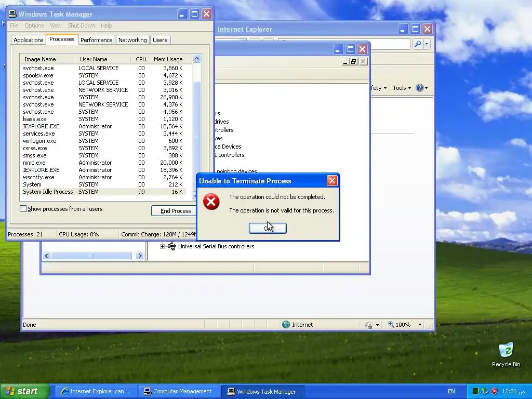Select the spoolsv.exe process row
The height and width of the screenshot is (399, 532).
(103, 75)
